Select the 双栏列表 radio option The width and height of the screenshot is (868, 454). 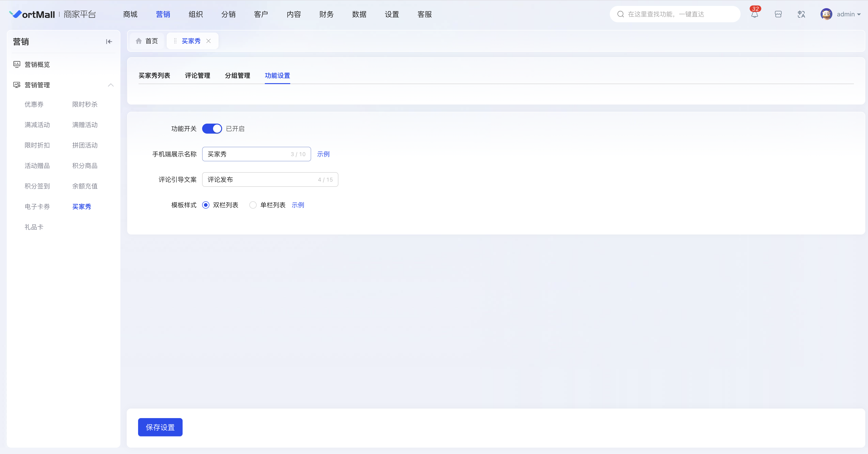pyautogui.click(x=206, y=205)
